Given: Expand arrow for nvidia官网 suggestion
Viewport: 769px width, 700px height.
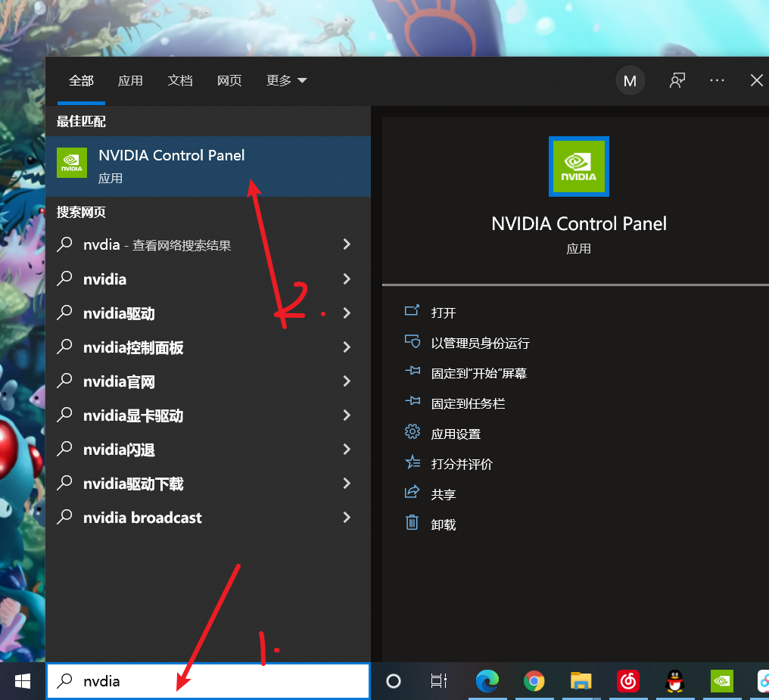Looking at the screenshot, I should coord(347,381).
